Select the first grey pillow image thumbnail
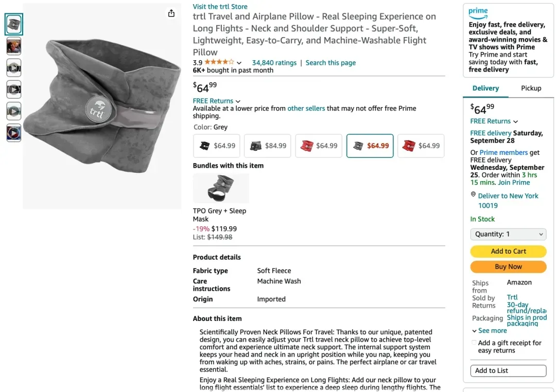556x392 pixels. (x=14, y=24)
